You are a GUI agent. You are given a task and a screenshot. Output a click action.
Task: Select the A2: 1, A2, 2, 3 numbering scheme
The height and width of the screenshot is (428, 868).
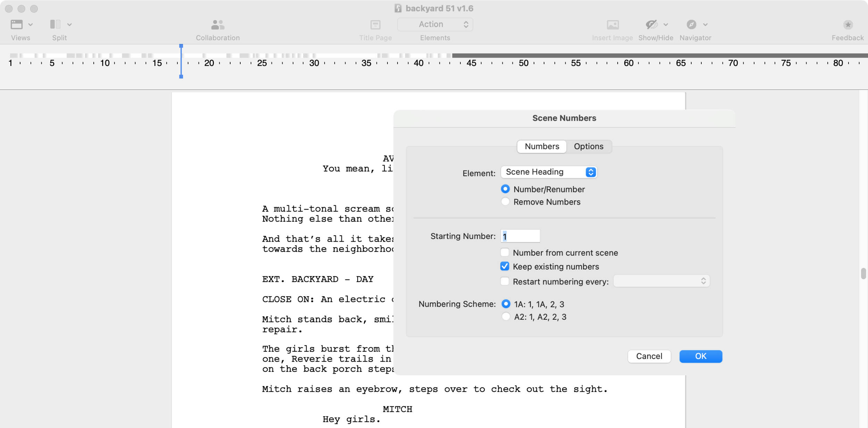[x=506, y=316]
